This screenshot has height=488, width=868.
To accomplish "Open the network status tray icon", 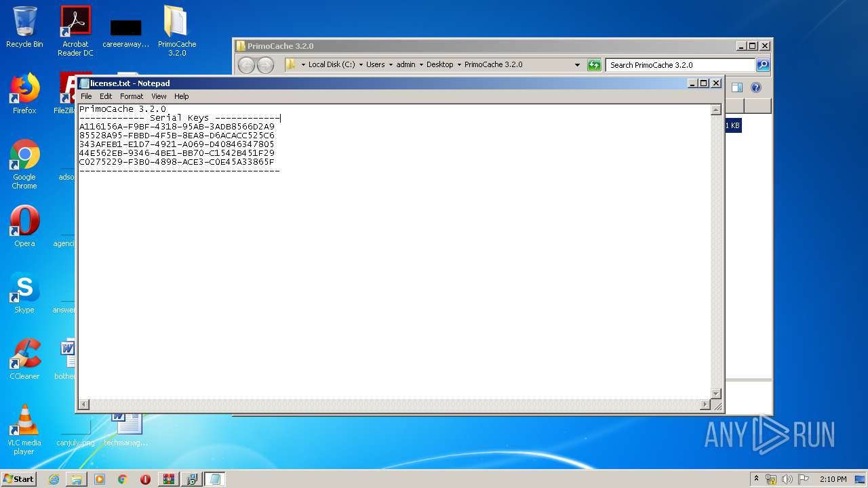I will pyautogui.click(x=771, y=479).
